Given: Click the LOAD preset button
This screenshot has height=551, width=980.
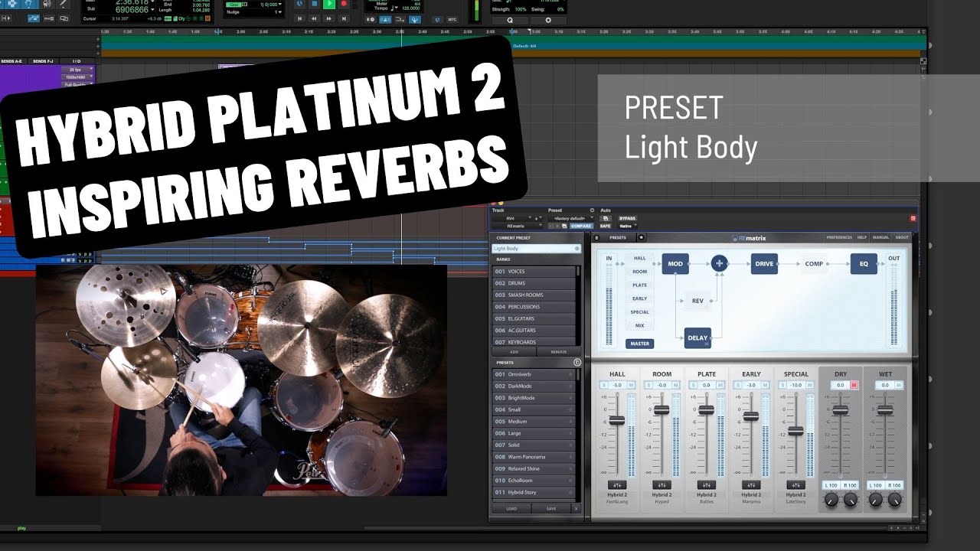Looking at the screenshot, I should (x=511, y=508).
